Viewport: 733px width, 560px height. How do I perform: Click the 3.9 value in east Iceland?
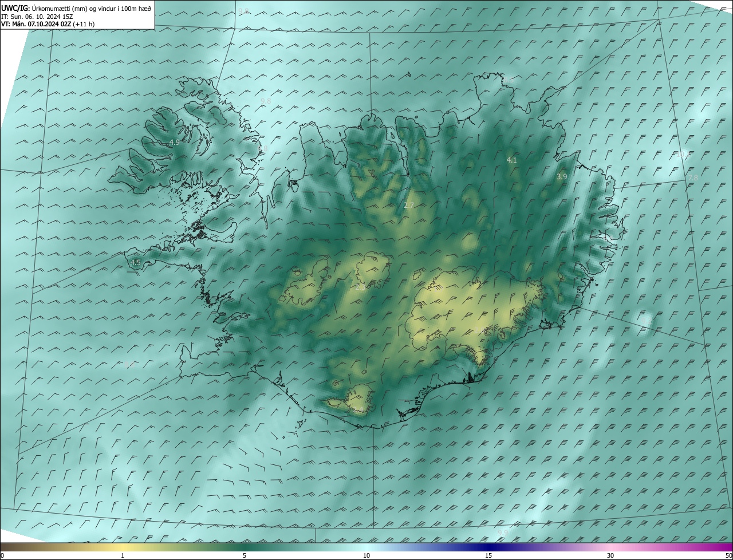[x=562, y=177]
